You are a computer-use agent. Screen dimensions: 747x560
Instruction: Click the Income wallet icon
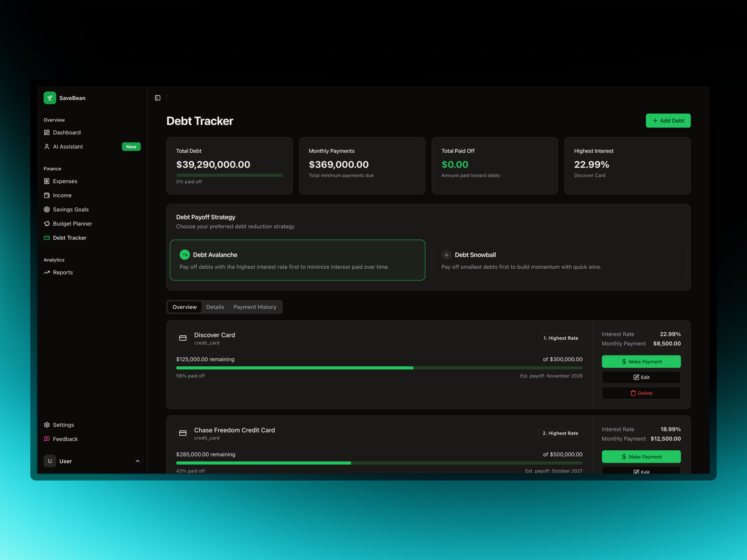pyautogui.click(x=47, y=195)
